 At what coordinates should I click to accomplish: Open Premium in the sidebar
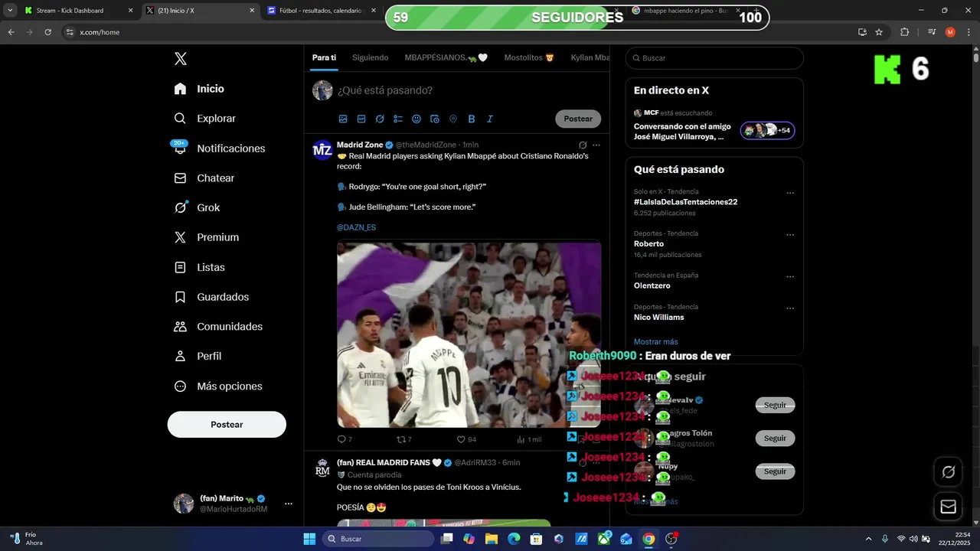click(206, 237)
